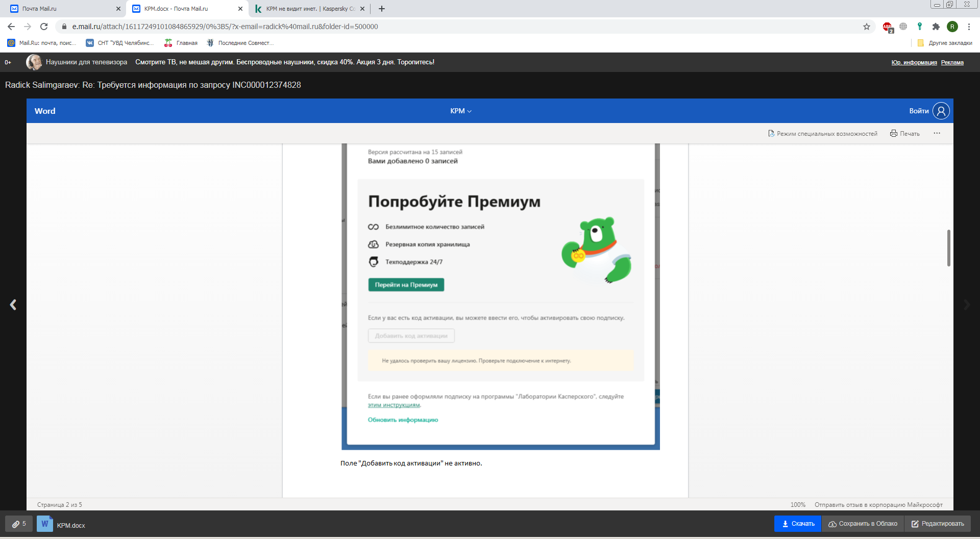Image resolution: width=980 pixels, height=539 pixels.
Task: Click the Перейти на Премиум button
Action: click(406, 285)
